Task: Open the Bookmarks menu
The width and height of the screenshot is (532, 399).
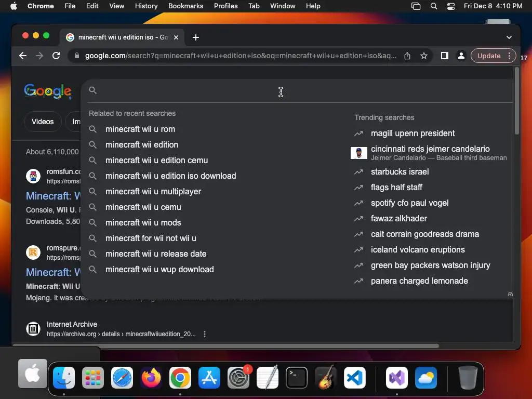Action: (x=185, y=6)
